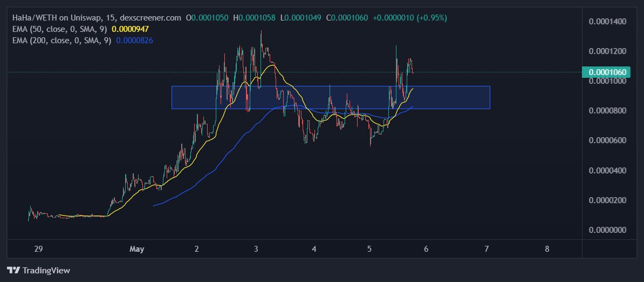
Task: Click the 0.0000400 price axis label
Action: point(607,170)
